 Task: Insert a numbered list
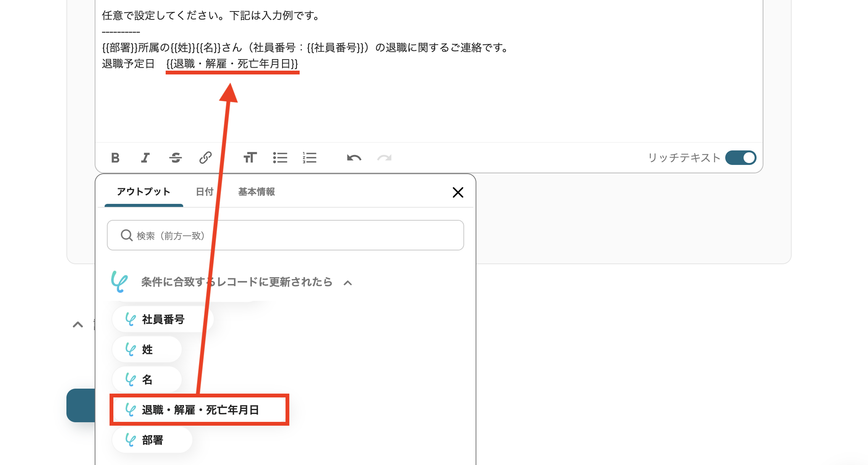(x=310, y=158)
